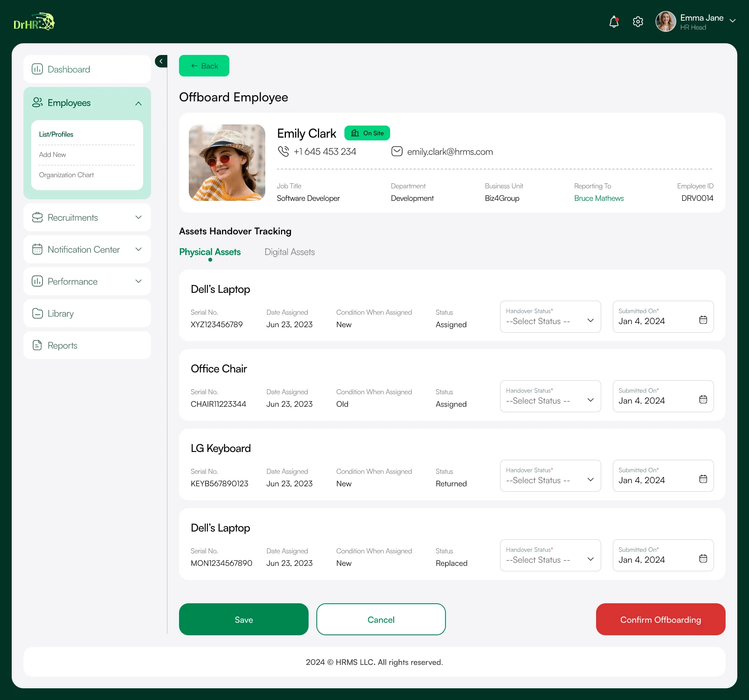The image size is (749, 700).
Task: Click Emma Jane's avatar picture
Action: point(666,22)
